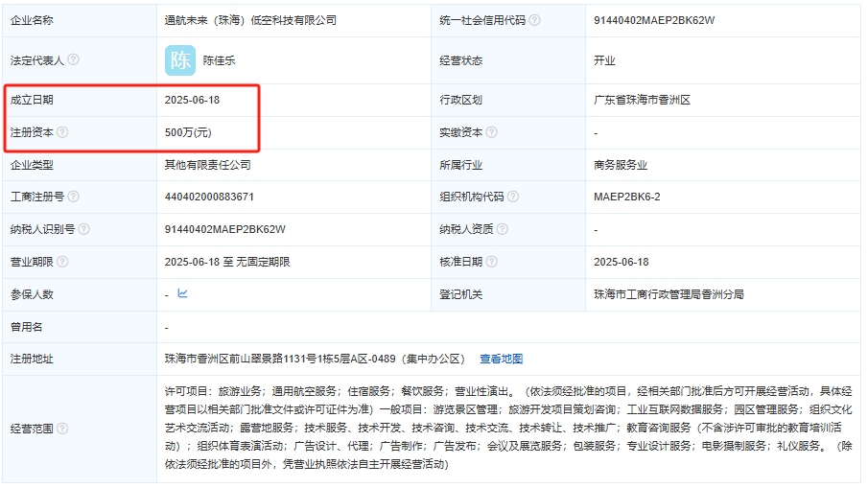Click the 登记机关 label

pyautogui.click(x=460, y=294)
